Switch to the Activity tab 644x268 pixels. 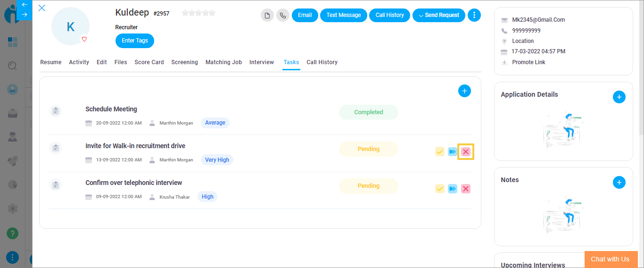click(79, 62)
